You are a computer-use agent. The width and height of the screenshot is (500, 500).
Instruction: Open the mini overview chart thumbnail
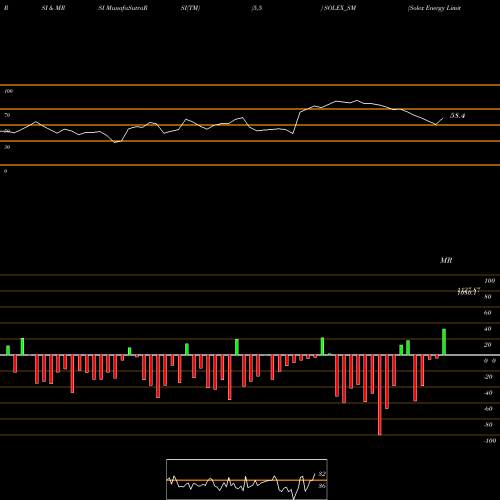click(247, 479)
